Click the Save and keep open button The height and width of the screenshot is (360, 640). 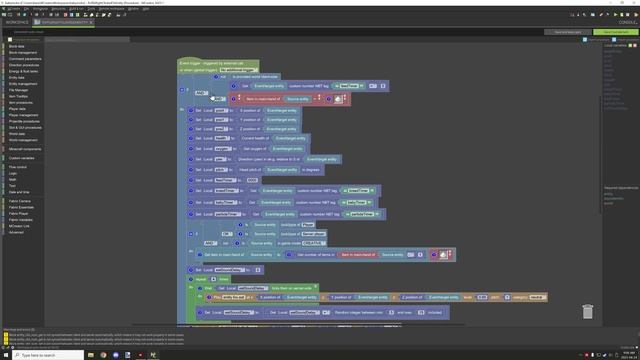[568, 32]
